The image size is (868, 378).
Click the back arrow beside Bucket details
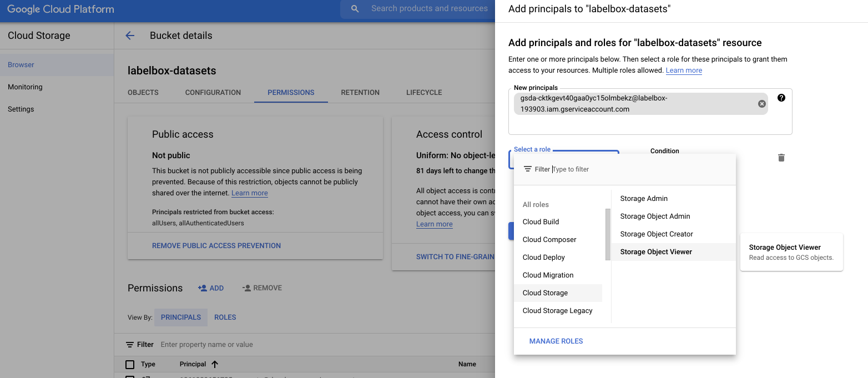[130, 36]
